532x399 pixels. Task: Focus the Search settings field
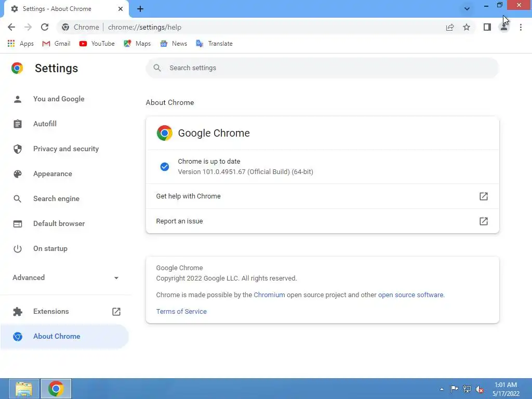tap(322, 68)
